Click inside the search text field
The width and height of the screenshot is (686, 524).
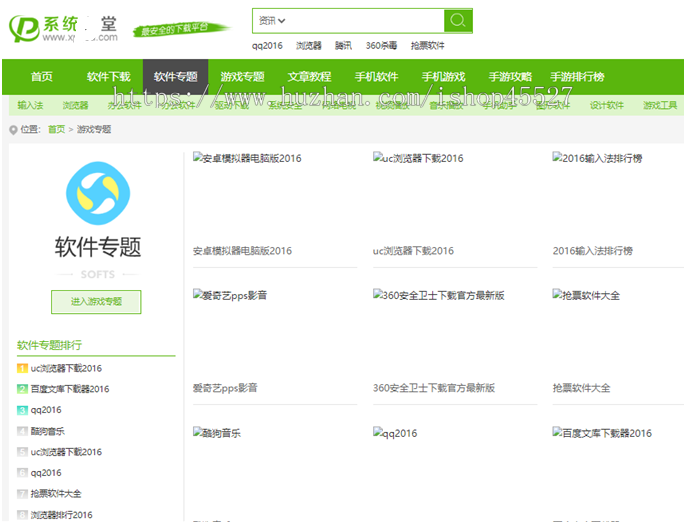point(365,21)
